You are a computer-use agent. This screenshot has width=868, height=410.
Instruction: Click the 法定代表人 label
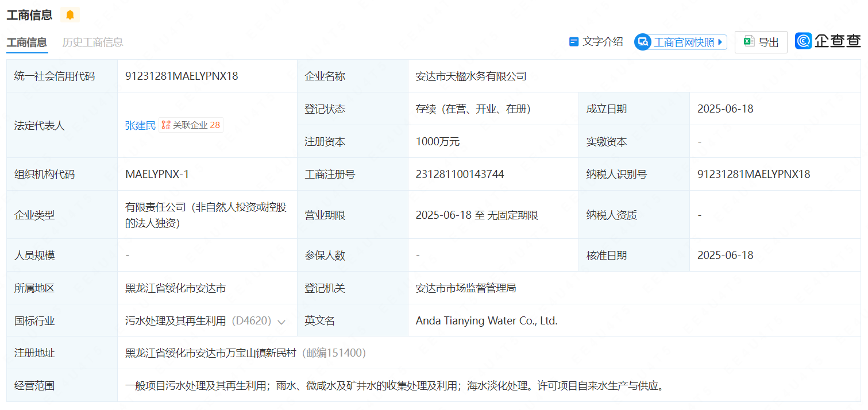click(40, 125)
